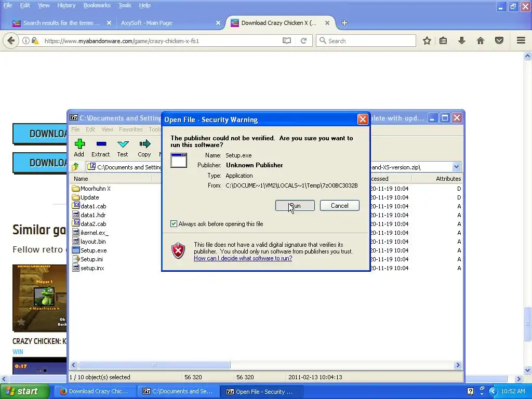Screen dimensions: 532x399
Task: Select data1.hdr file
Action: (x=89, y=215)
